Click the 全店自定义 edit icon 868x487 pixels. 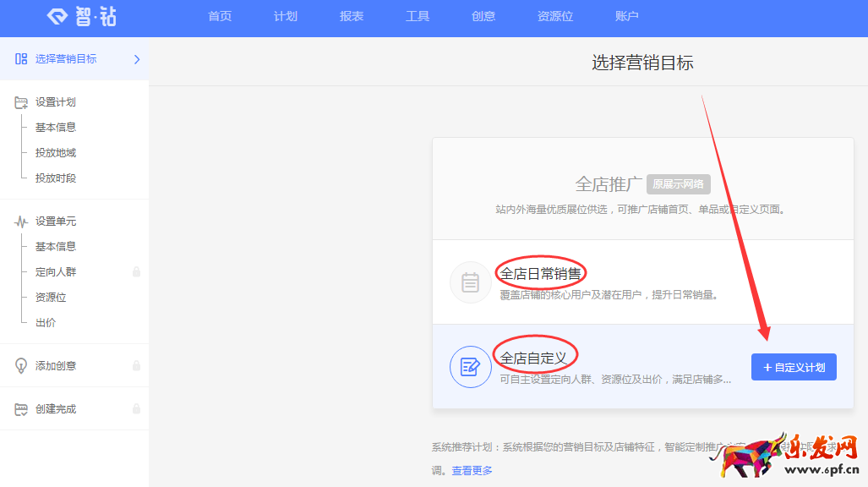pyautogui.click(x=471, y=367)
